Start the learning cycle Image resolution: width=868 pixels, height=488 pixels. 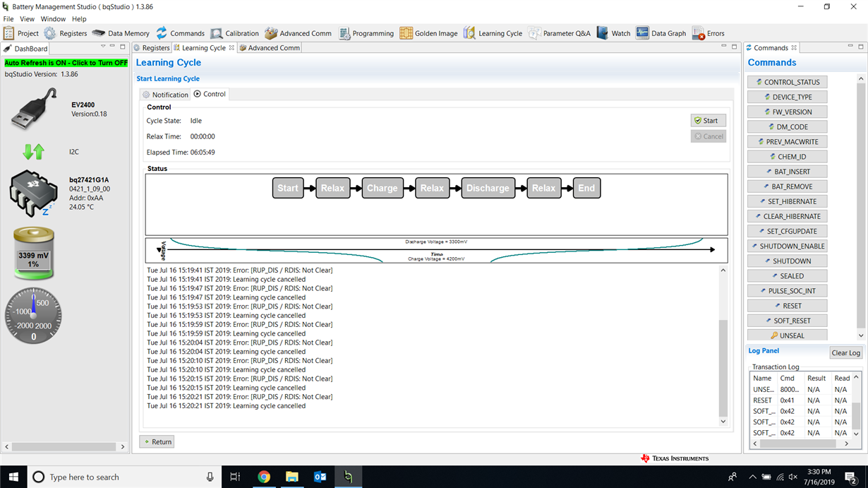click(708, 121)
